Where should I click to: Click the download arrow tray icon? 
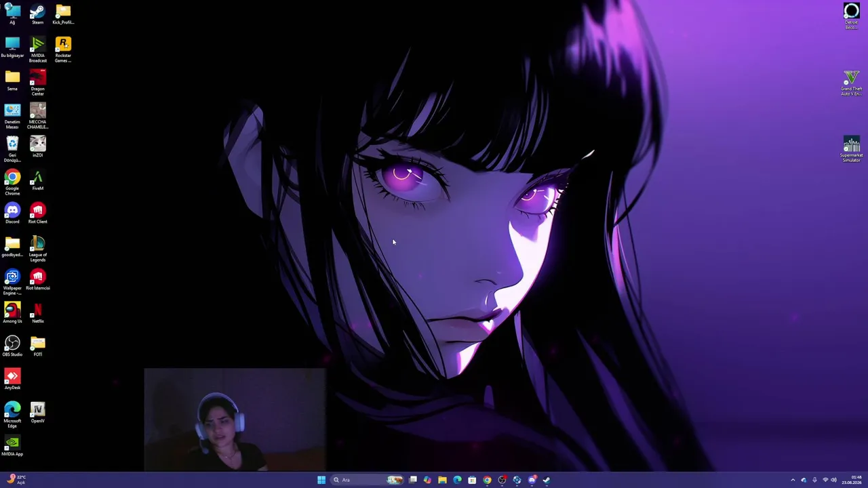click(814, 480)
